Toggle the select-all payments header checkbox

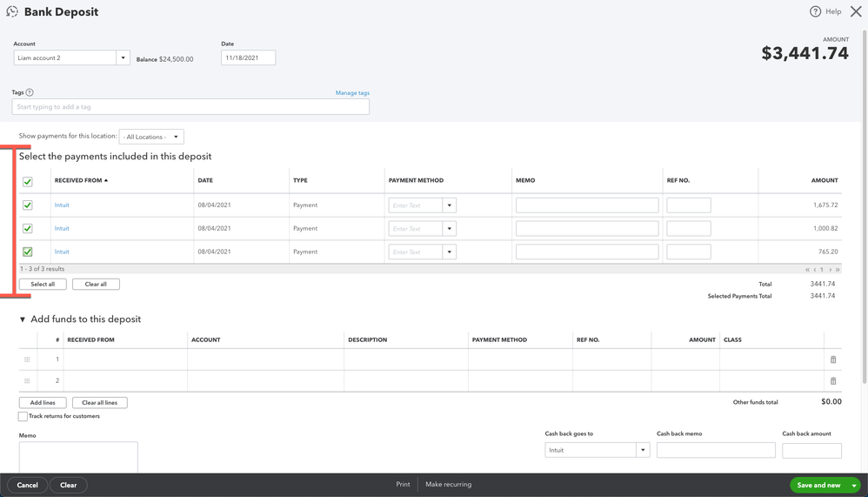pyautogui.click(x=28, y=181)
